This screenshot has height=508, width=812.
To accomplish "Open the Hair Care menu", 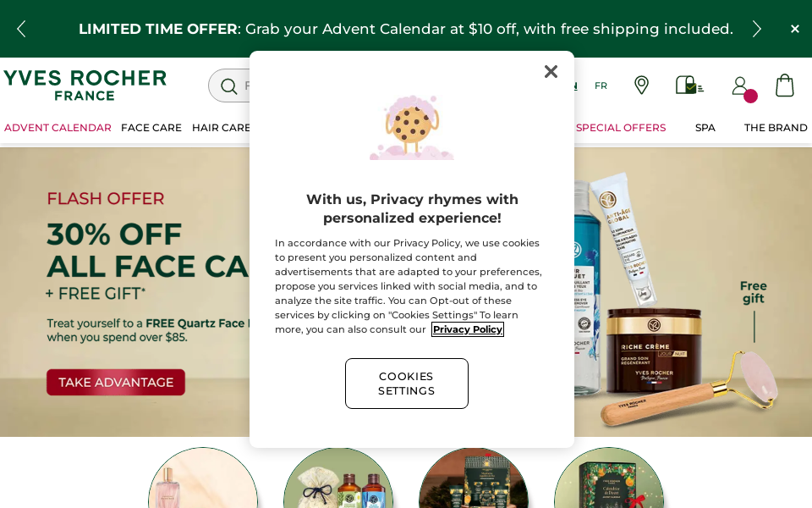I will click(x=221, y=128).
